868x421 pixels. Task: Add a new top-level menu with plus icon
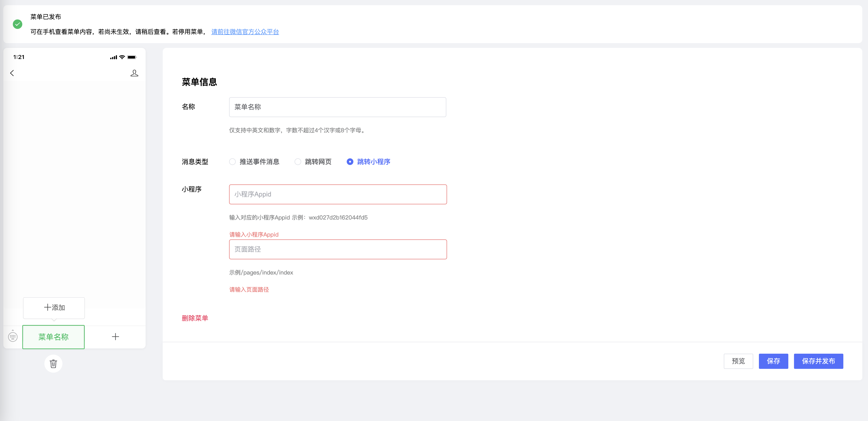(x=115, y=336)
